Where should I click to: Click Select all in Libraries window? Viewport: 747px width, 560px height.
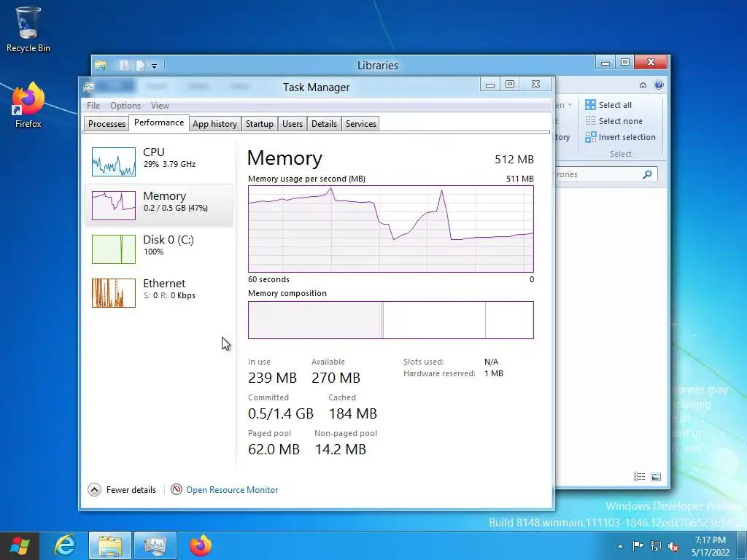608,105
